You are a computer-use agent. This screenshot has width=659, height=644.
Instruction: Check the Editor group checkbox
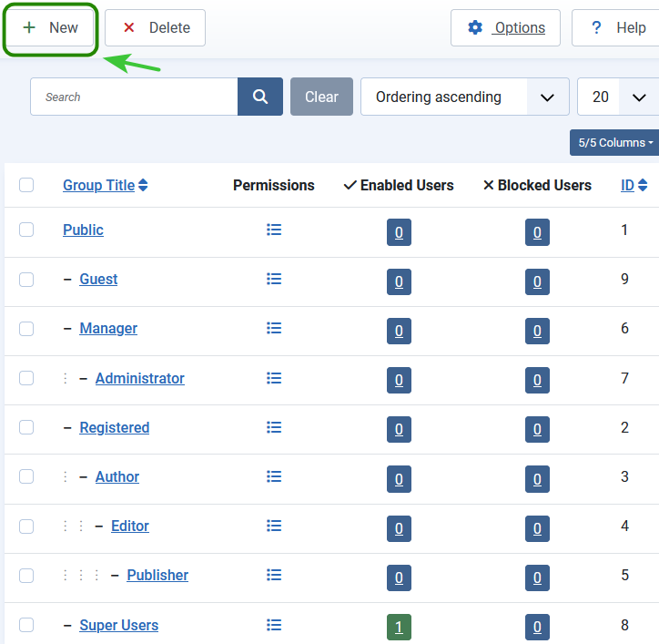(26, 526)
